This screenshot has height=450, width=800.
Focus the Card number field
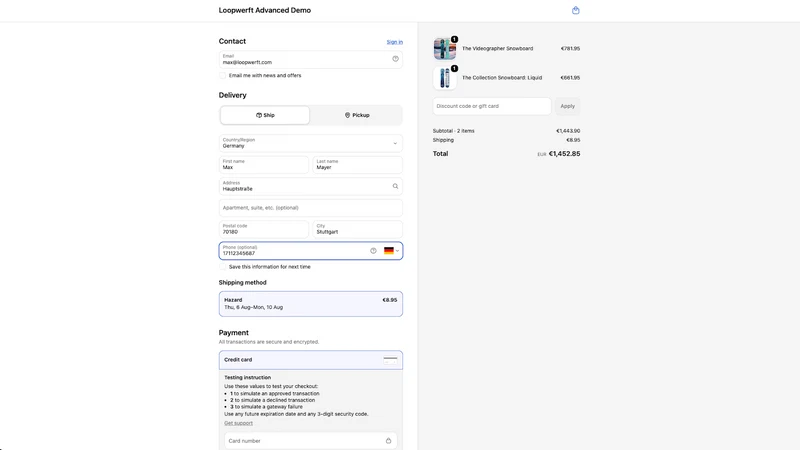click(x=311, y=441)
